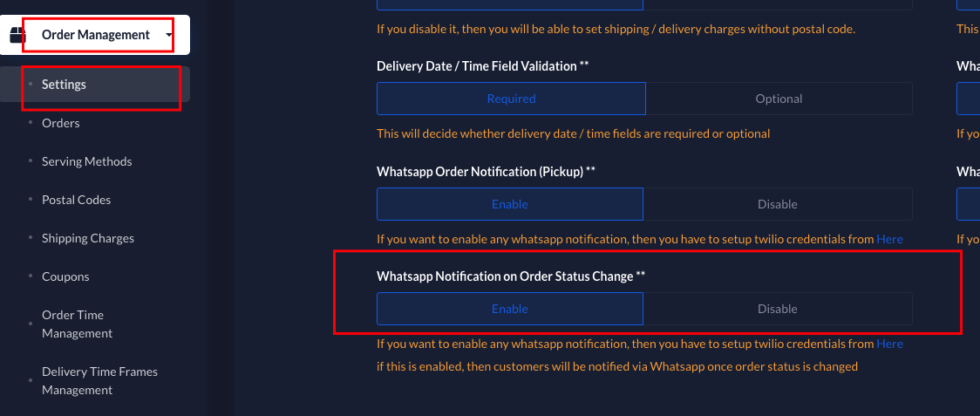
Task: Open Order Time Management
Action: click(77, 324)
